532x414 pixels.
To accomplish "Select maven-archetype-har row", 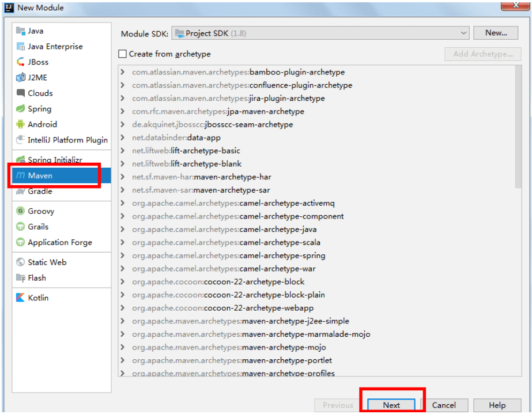I will click(316, 177).
